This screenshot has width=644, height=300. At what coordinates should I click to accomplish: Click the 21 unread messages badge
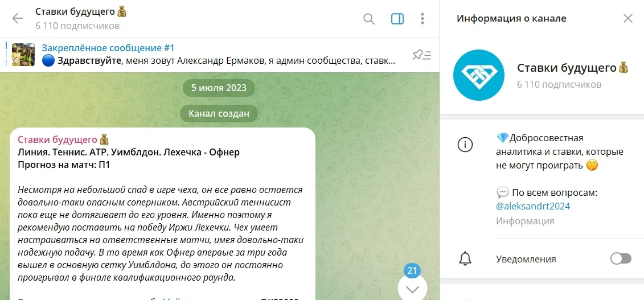(x=412, y=270)
